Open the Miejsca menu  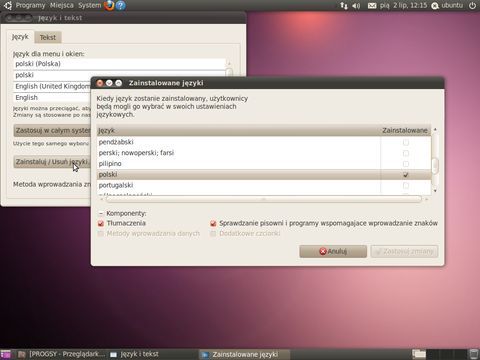[x=62, y=5]
